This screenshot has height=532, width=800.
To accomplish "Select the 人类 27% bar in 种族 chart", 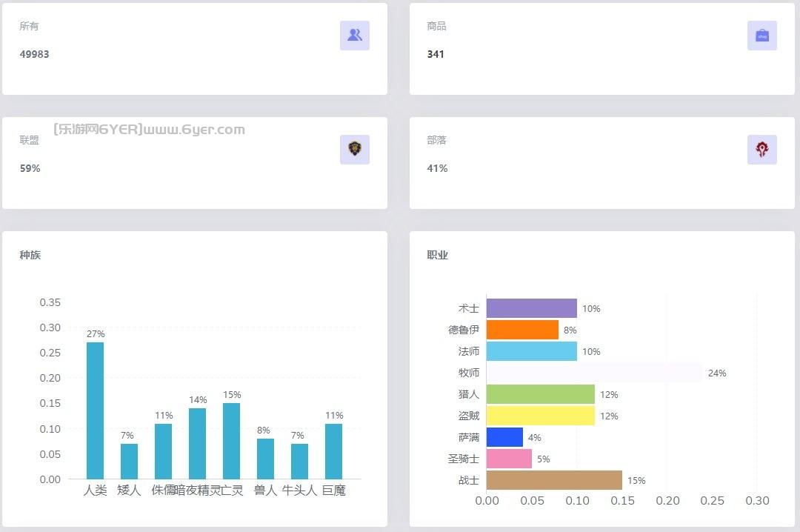I will pyautogui.click(x=95, y=410).
